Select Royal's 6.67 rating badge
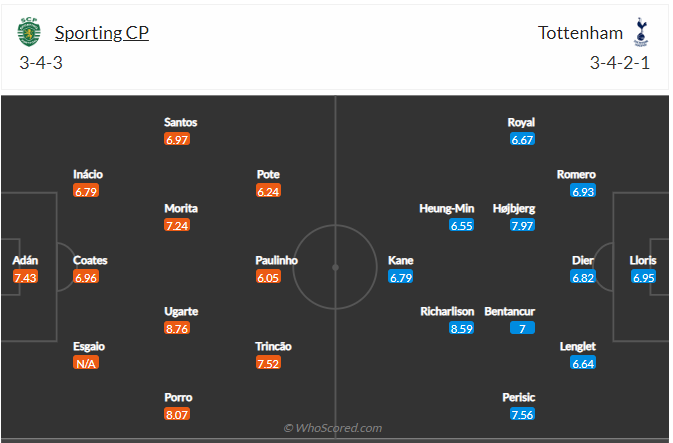The image size is (673, 443). pos(522,140)
